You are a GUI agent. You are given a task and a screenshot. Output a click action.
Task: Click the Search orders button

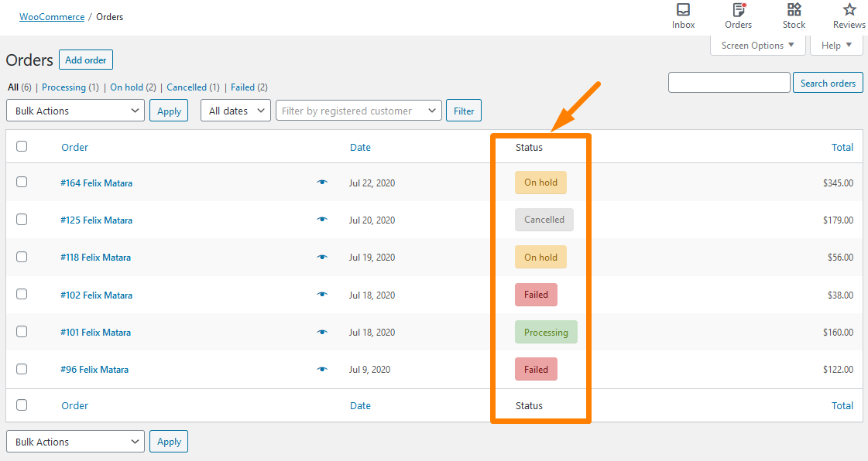[828, 83]
